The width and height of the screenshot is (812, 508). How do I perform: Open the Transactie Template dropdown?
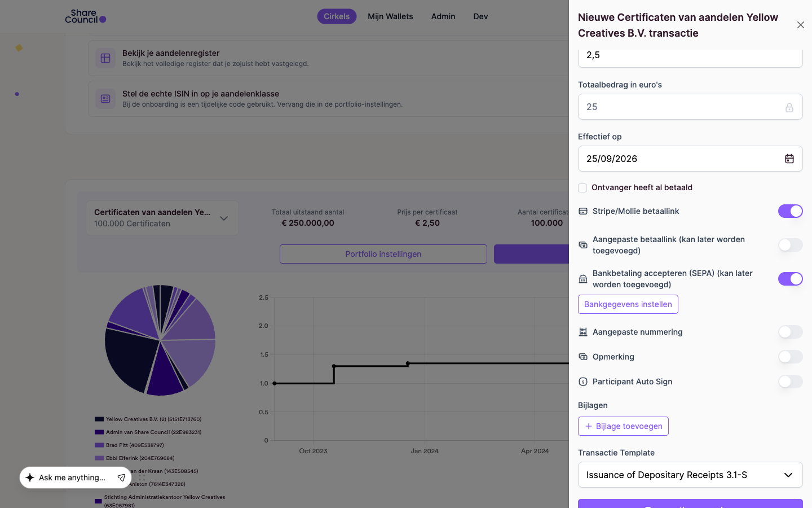[x=690, y=475]
